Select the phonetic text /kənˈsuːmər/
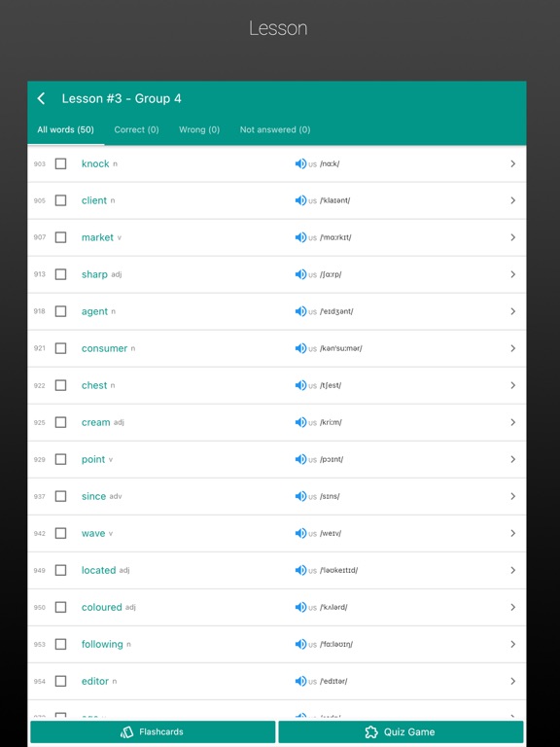 (341, 348)
